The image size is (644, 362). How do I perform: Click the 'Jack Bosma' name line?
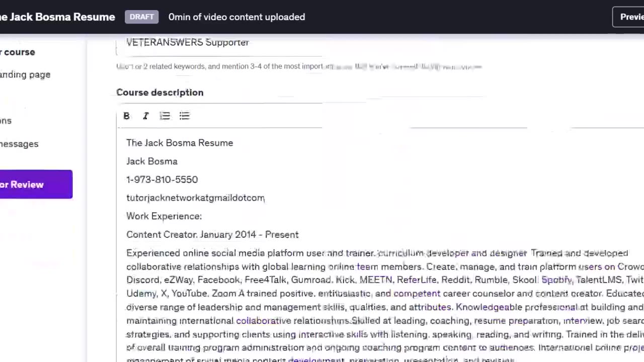tap(152, 161)
